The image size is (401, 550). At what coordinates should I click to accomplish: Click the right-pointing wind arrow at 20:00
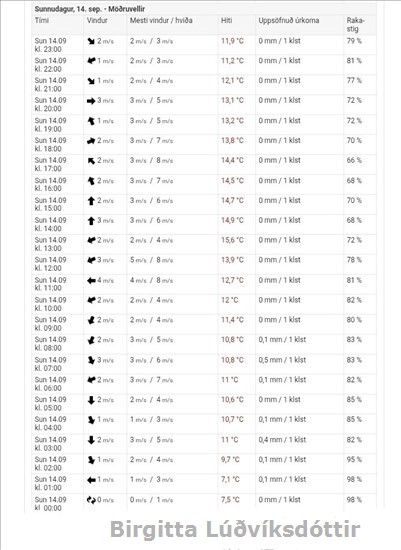[x=91, y=101]
